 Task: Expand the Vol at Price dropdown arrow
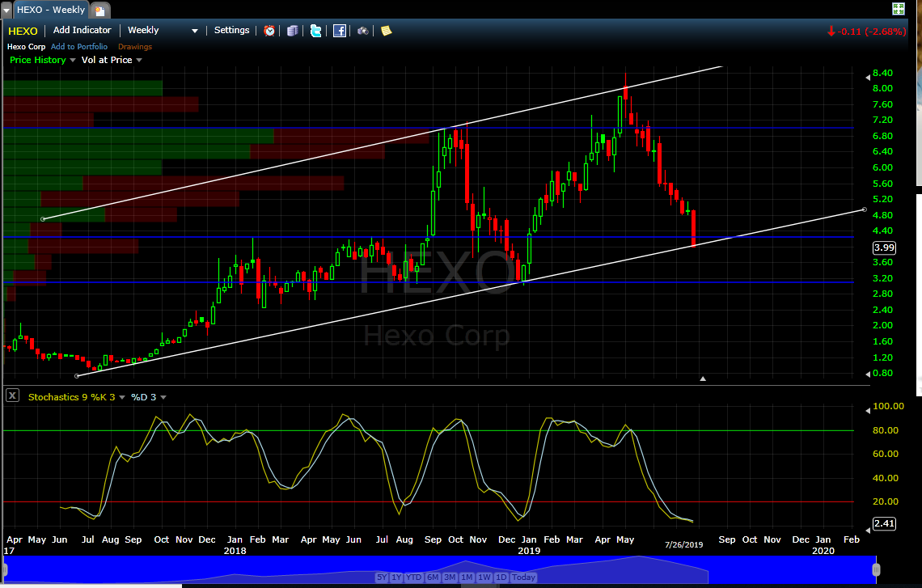[139, 60]
